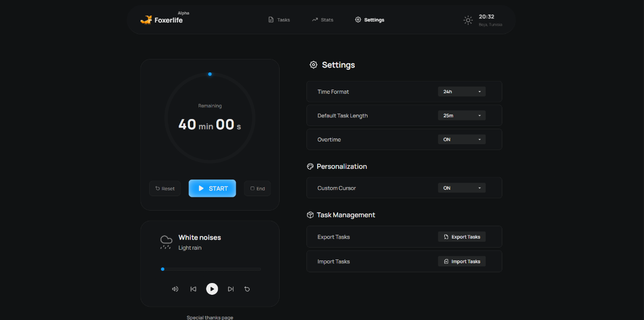
Task: Skip to previous white noise track
Action: [193, 289]
